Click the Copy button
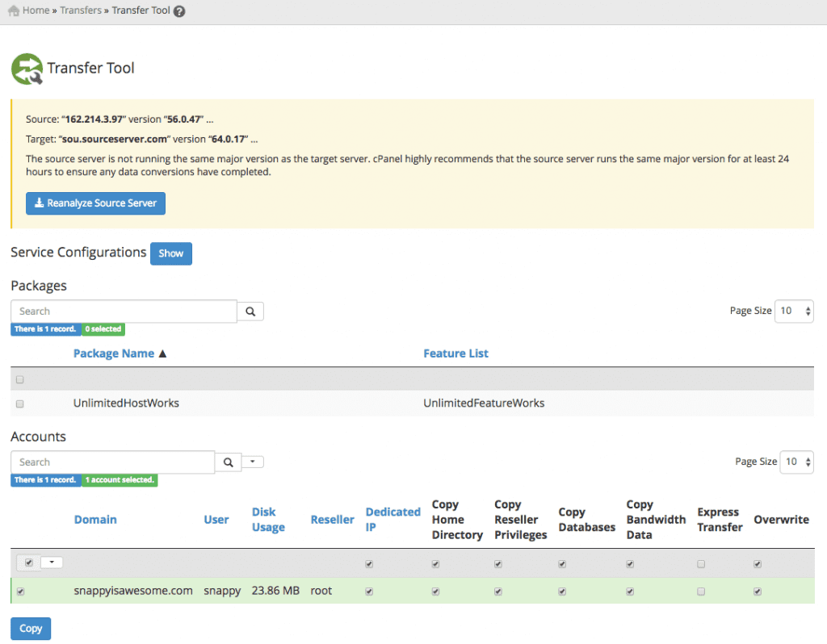The width and height of the screenshot is (827, 644). pos(31,629)
